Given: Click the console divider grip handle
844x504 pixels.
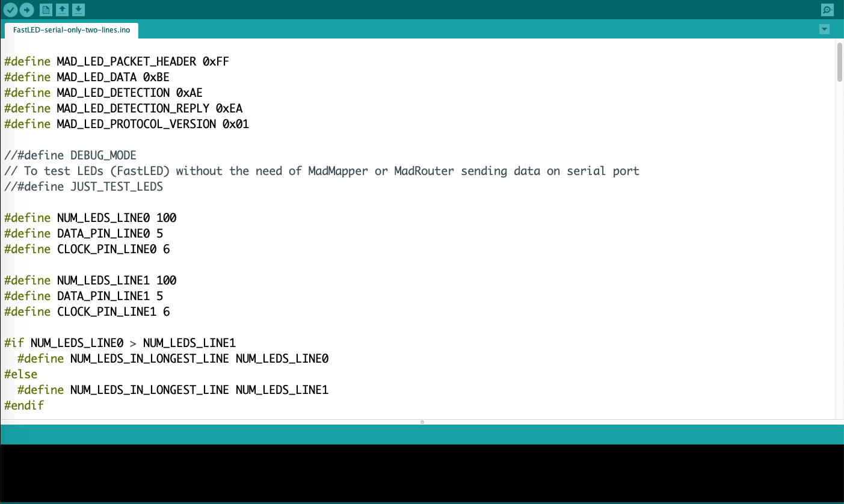Looking at the screenshot, I should 422,422.
